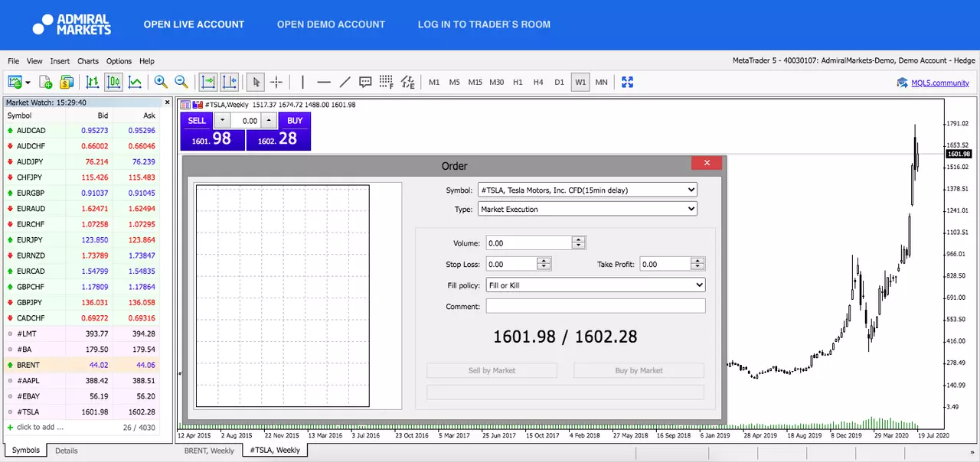Switch chart to line chart style
Screen dimensions: 980x462
tap(136, 82)
